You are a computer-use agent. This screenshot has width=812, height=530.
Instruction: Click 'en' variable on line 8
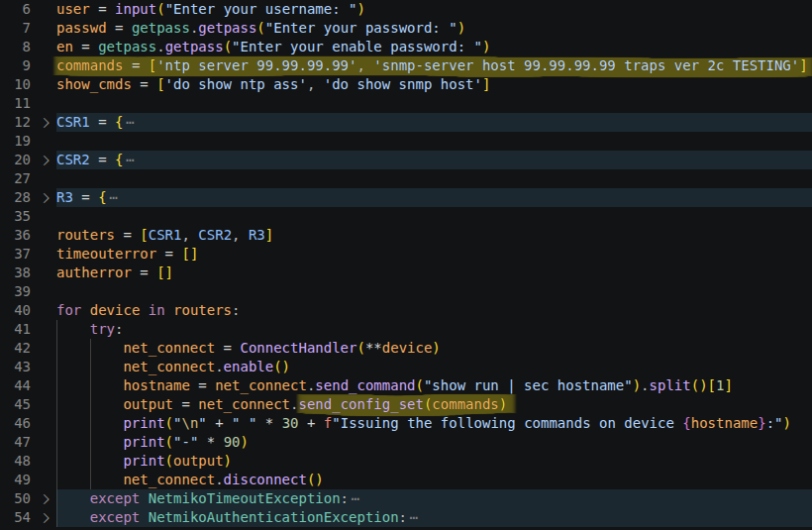pos(64,48)
